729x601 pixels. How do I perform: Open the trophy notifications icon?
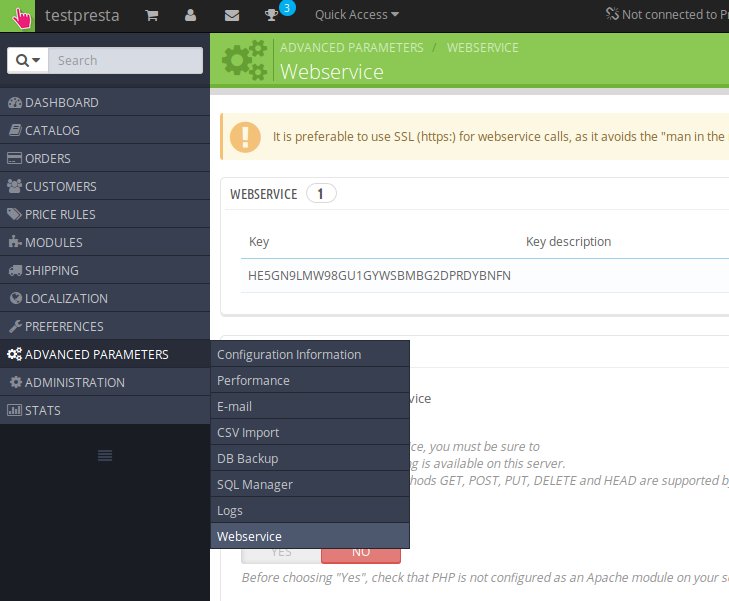[272, 15]
